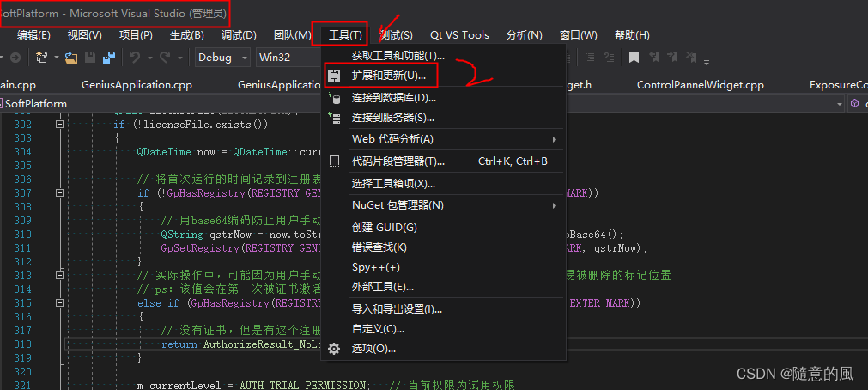This screenshot has width=868, height=390.
Task: Click the gear icon beside 选项(O)
Action: 334,349
